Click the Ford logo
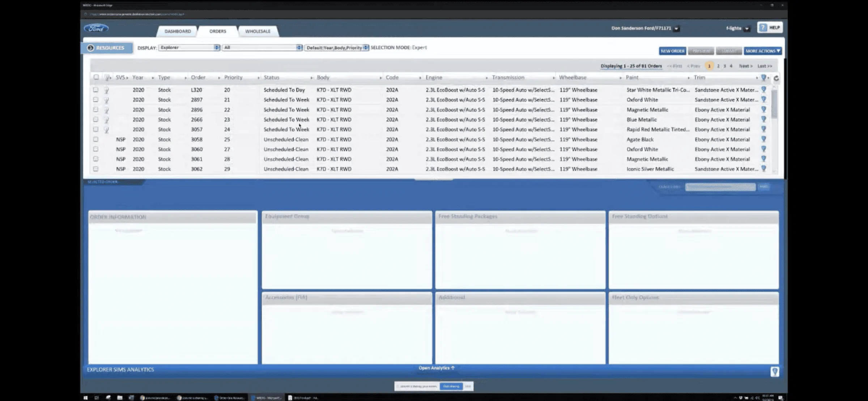The width and height of the screenshot is (868, 401). (96, 28)
